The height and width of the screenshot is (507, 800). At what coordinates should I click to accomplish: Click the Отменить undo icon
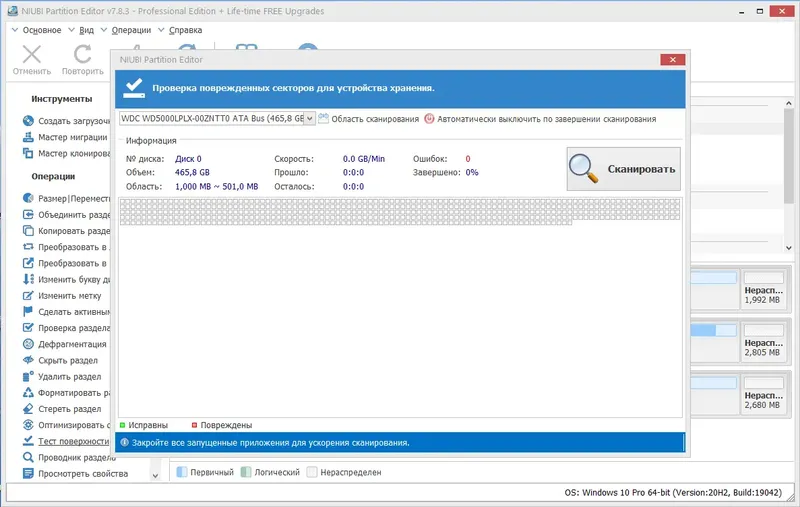click(32, 55)
